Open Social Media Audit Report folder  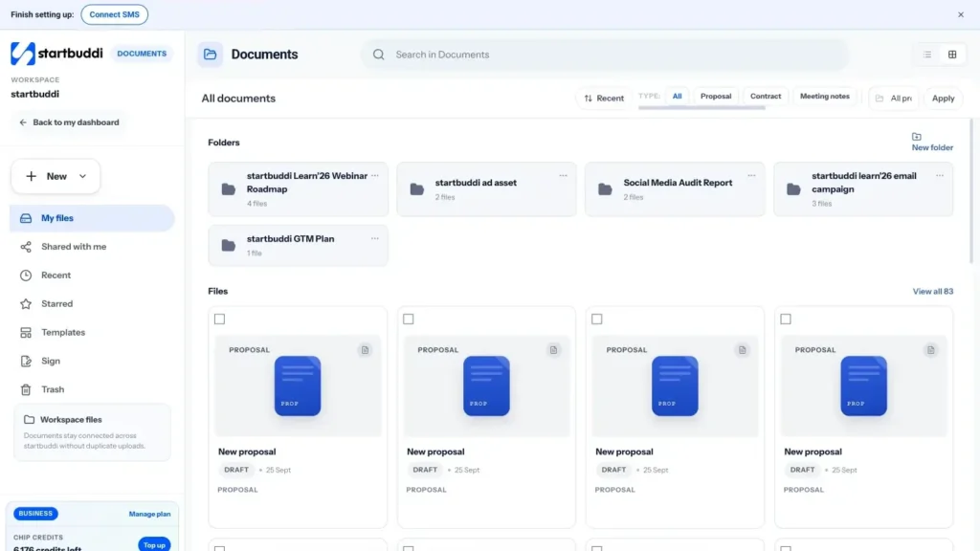pyautogui.click(x=675, y=189)
